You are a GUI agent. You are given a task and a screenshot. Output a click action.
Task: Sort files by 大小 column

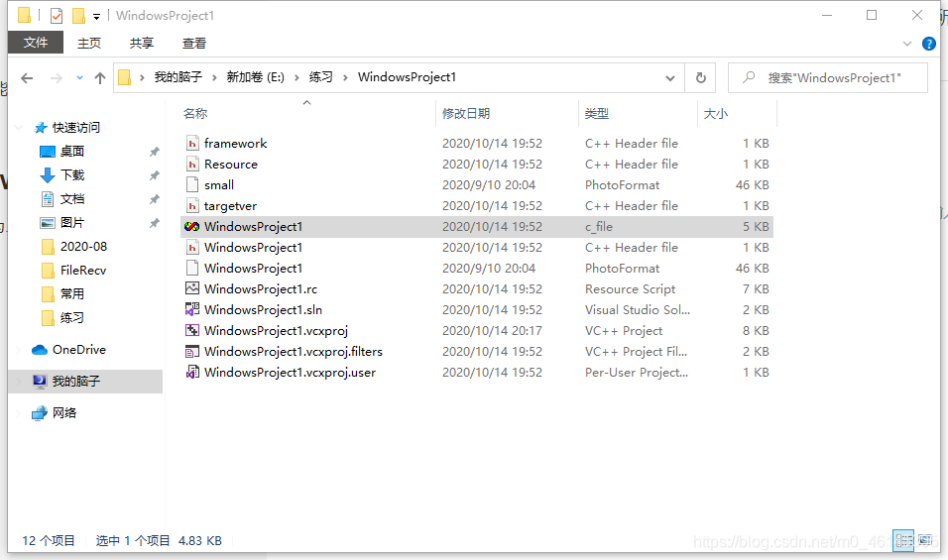(x=716, y=114)
